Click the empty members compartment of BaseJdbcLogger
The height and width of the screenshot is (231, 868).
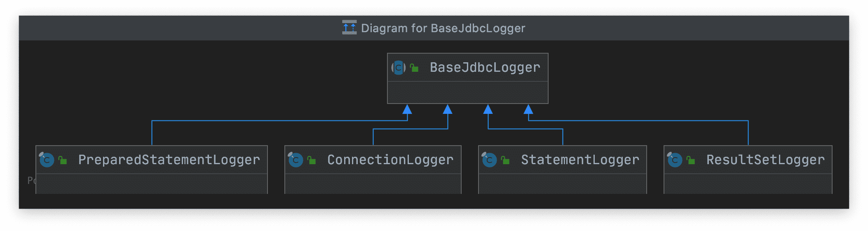(x=468, y=92)
